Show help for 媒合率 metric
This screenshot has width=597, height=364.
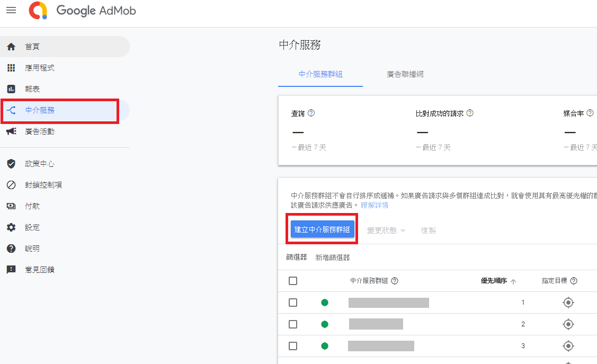tap(590, 113)
